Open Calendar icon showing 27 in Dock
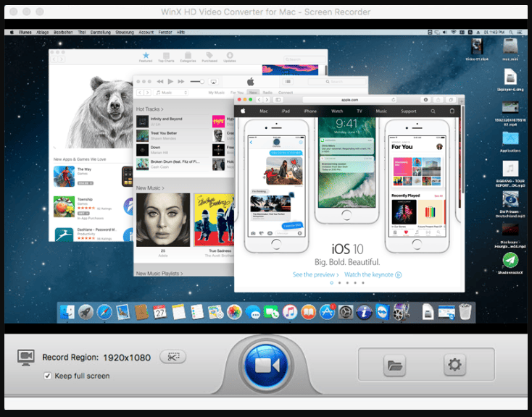The image size is (532, 417). pyautogui.click(x=159, y=312)
